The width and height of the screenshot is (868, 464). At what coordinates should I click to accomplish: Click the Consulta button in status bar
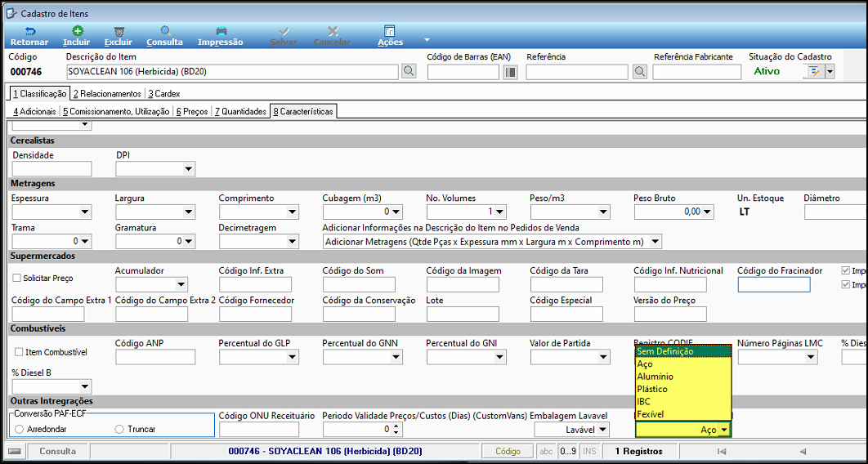57,451
